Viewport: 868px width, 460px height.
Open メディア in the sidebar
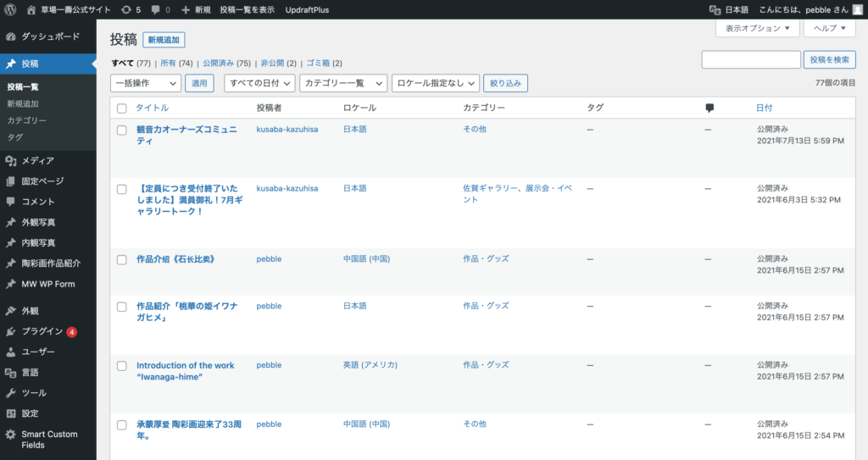tap(37, 160)
